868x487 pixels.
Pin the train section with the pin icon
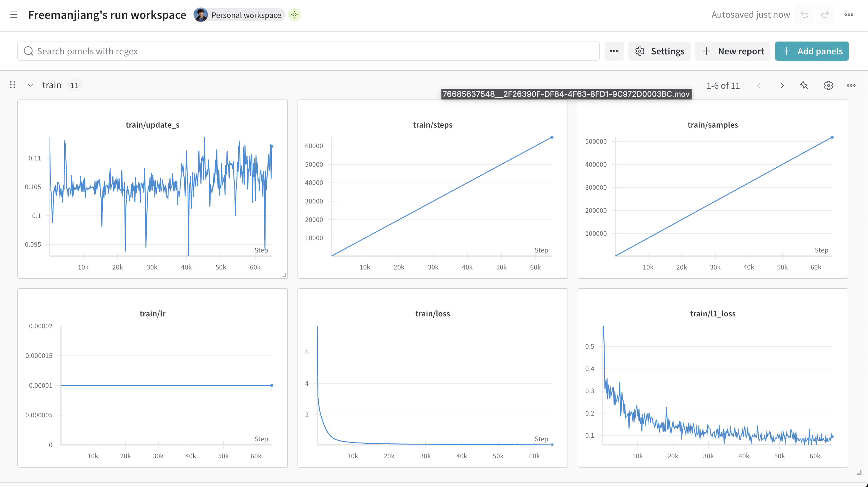point(804,86)
